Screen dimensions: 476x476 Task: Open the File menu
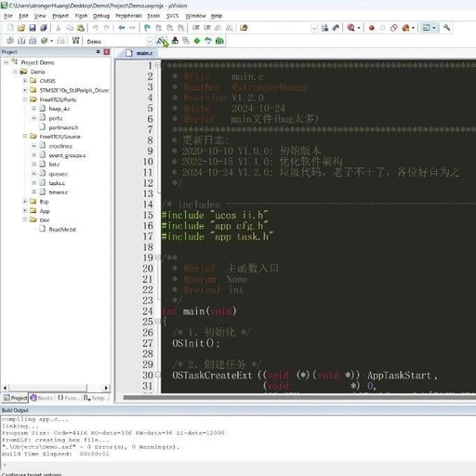[x=8, y=16]
